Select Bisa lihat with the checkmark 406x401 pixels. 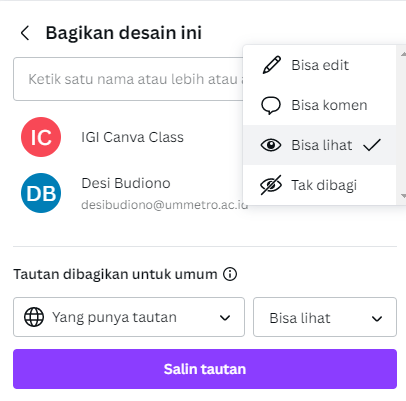(319, 145)
